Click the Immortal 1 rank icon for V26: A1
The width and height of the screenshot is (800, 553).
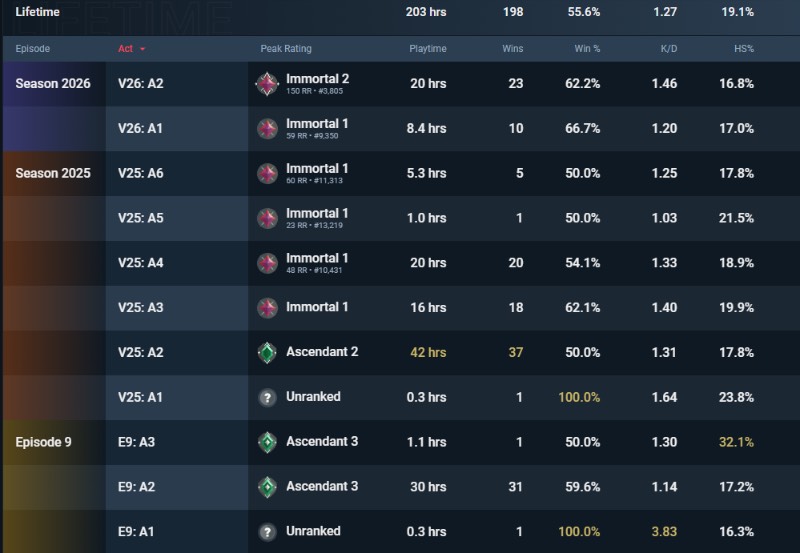[267, 129]
